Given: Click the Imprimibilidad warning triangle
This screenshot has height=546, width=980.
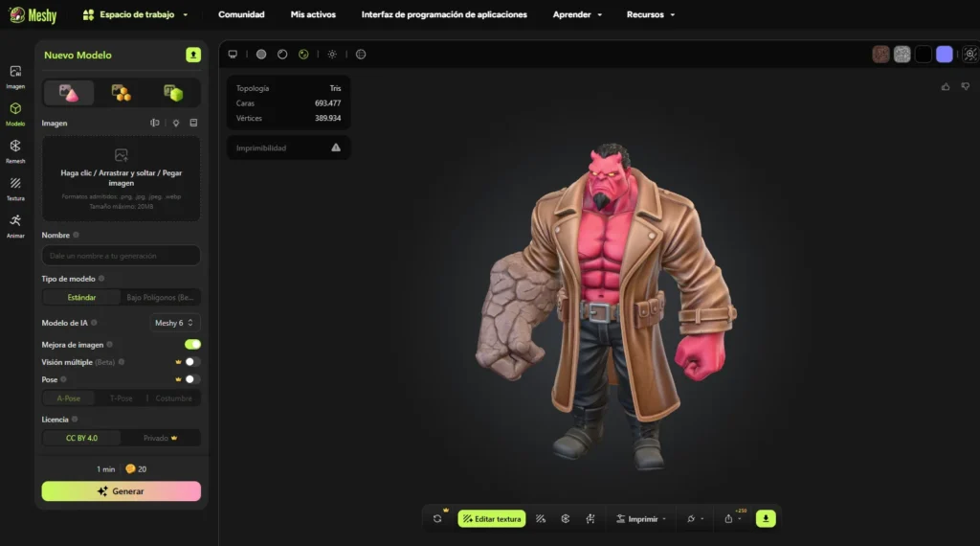Looking at the screenshot, I should [336, 148].
